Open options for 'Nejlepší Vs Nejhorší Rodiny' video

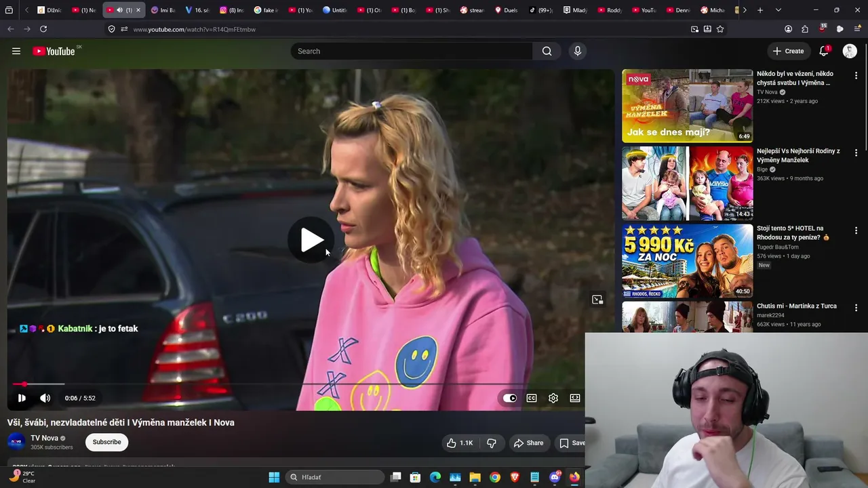click(x=856, y=152)
